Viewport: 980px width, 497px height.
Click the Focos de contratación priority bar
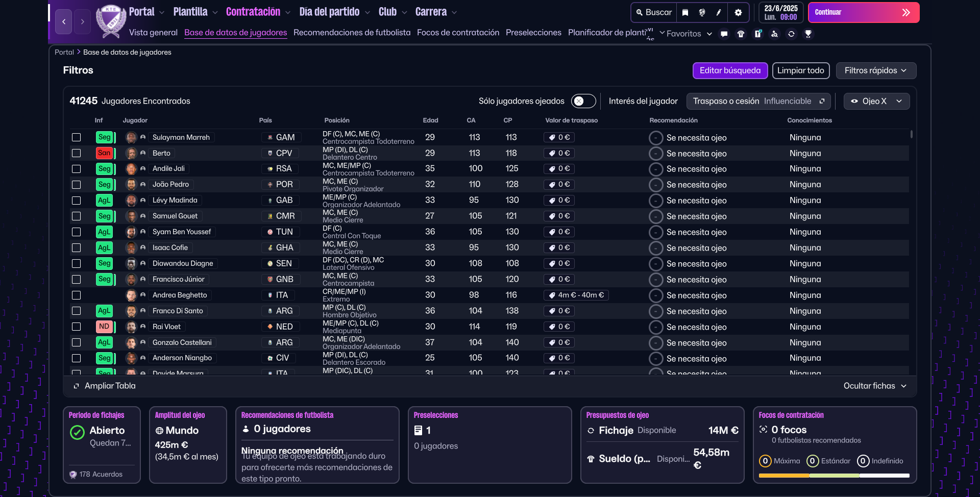[x=834, y=476]
